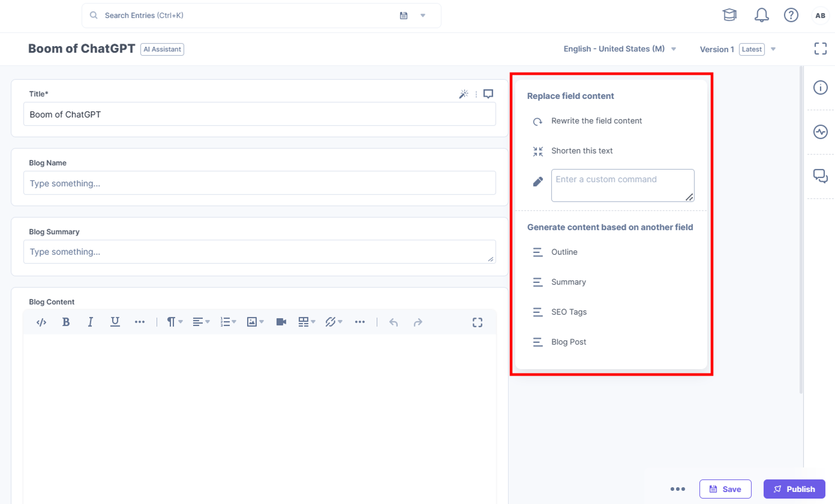This screenshot has height=504, width=835.
Task: Choose Summary generation option
Action: [559, 282]
